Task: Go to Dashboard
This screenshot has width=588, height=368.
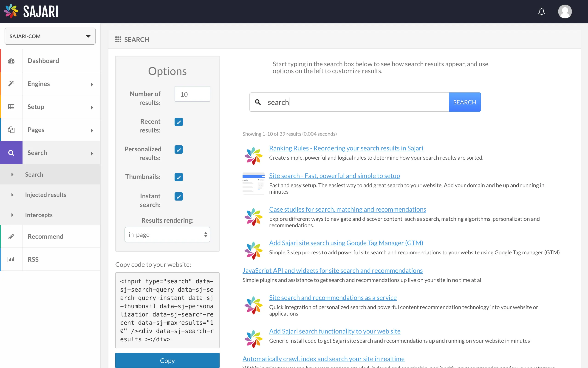Action: click(x=50, y=60)
